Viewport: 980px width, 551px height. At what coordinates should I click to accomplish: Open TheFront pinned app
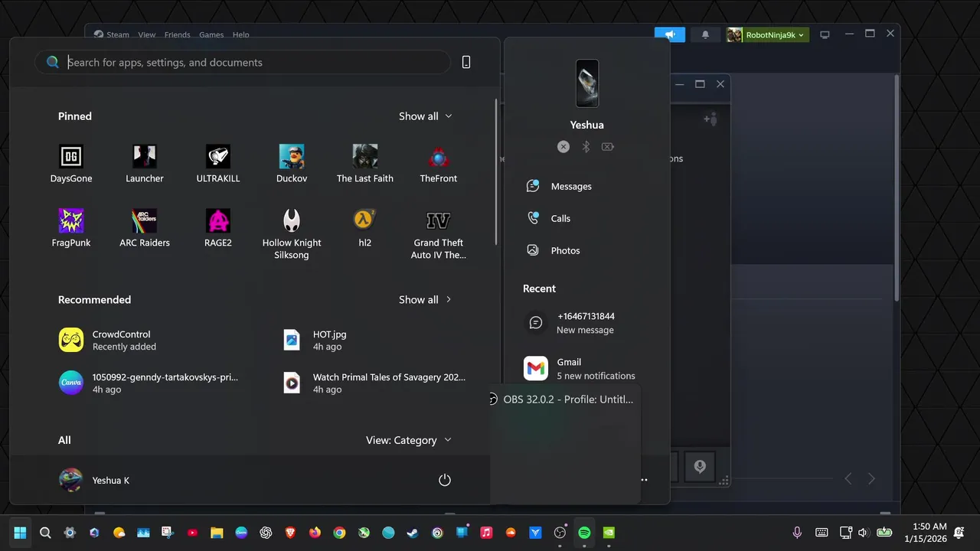coord(439,164)
